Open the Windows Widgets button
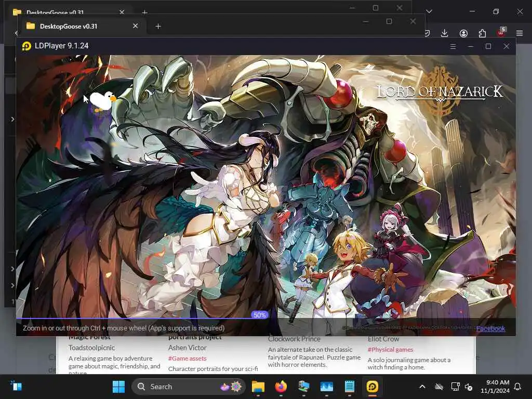The image size is (532, 399). [x=16, y=387]
